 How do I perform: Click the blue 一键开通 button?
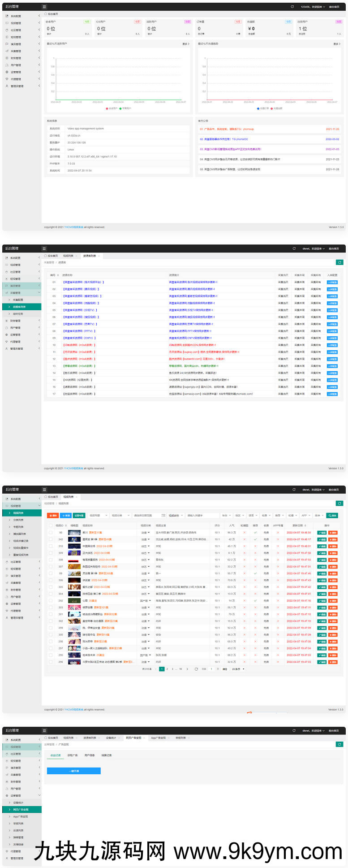(x=74, y=771)
